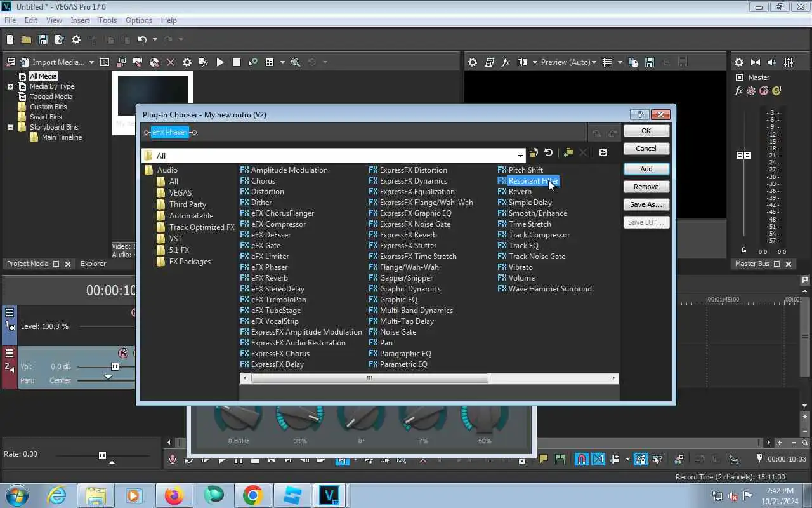Click red X remove media icon
This screenshot has height=508, width=812.
[x=171, y=62]
